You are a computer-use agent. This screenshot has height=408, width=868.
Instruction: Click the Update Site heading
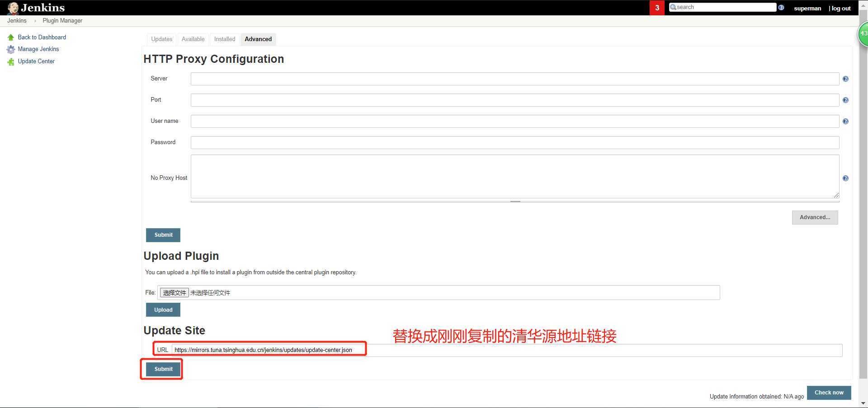tap(174, 331)
